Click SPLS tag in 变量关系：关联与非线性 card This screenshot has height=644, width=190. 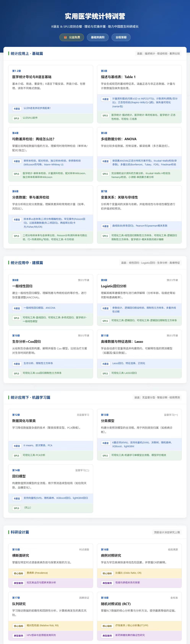105,236
